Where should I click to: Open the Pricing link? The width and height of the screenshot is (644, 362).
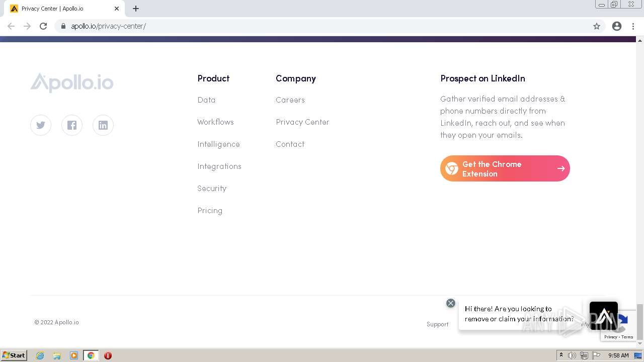point(210,211)
